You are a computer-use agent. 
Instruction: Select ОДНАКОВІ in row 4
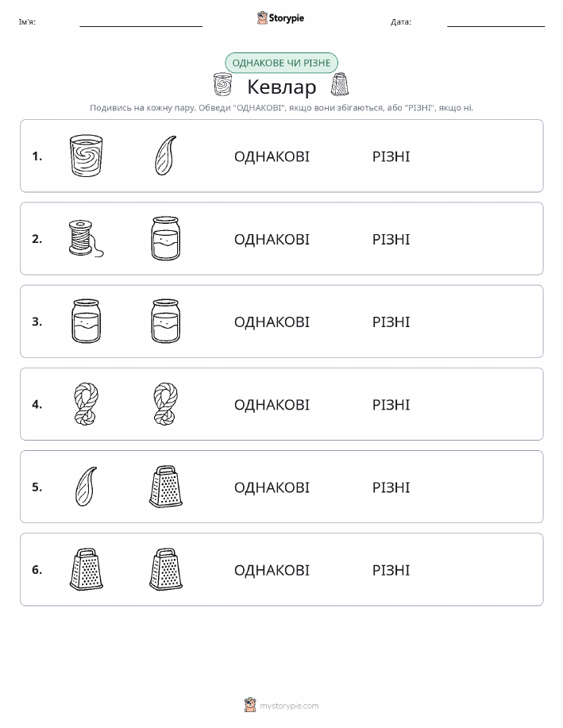click(x=272, y=405)
